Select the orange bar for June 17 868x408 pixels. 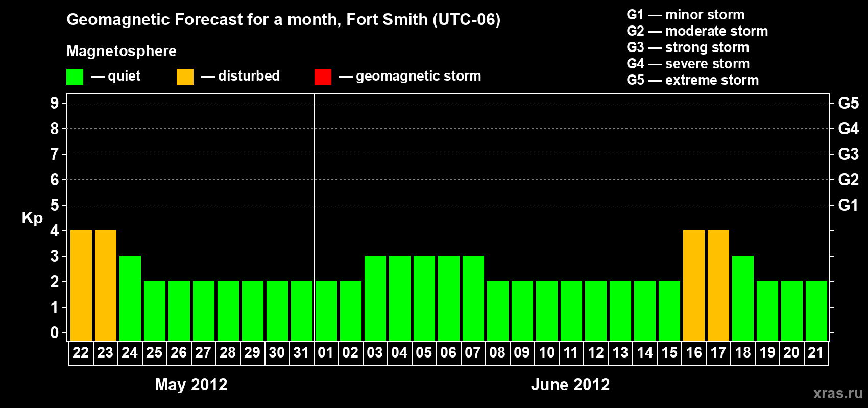tap(718, 286)
